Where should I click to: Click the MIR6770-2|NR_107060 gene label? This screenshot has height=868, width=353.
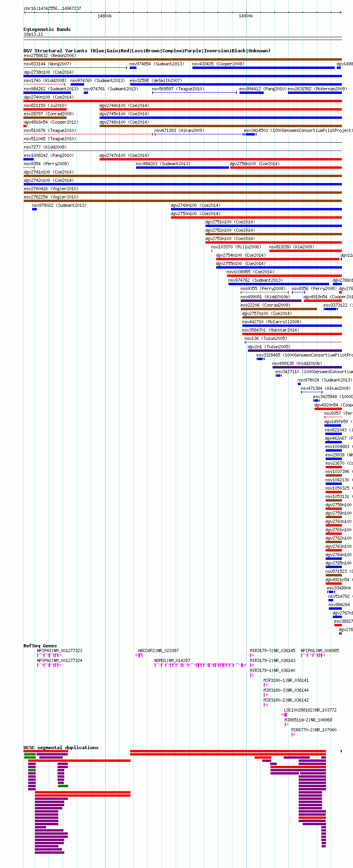point(314,730)
